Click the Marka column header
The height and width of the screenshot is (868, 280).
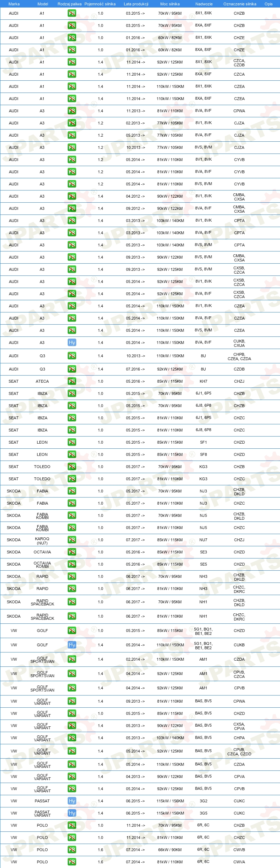point(14,4)
